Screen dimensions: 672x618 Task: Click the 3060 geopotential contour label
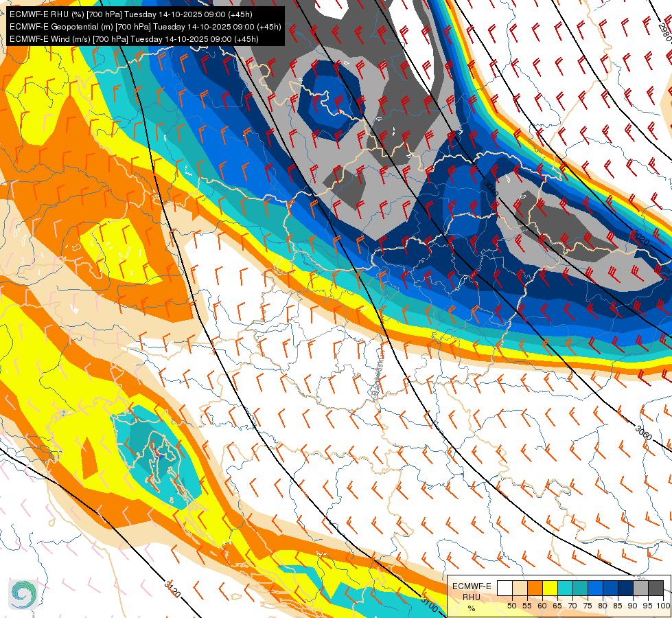point(642,433)
